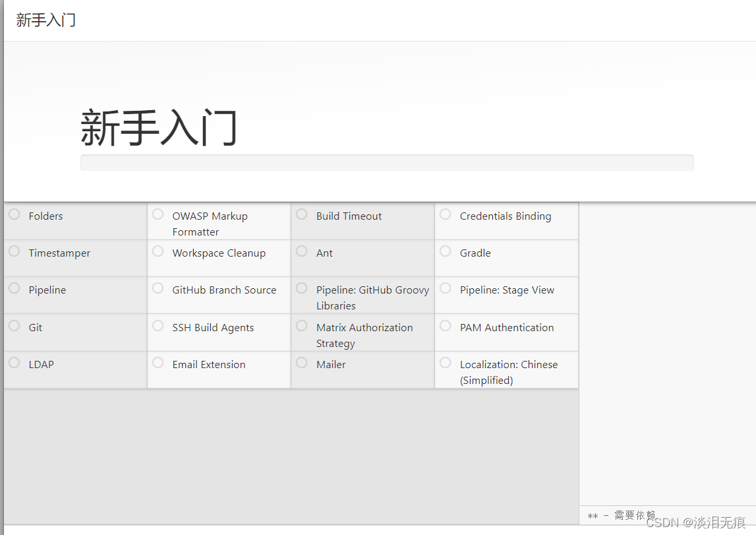Click the status circle beside Pipeline: Stage View

pyautogui.click(x=446, y=288)
